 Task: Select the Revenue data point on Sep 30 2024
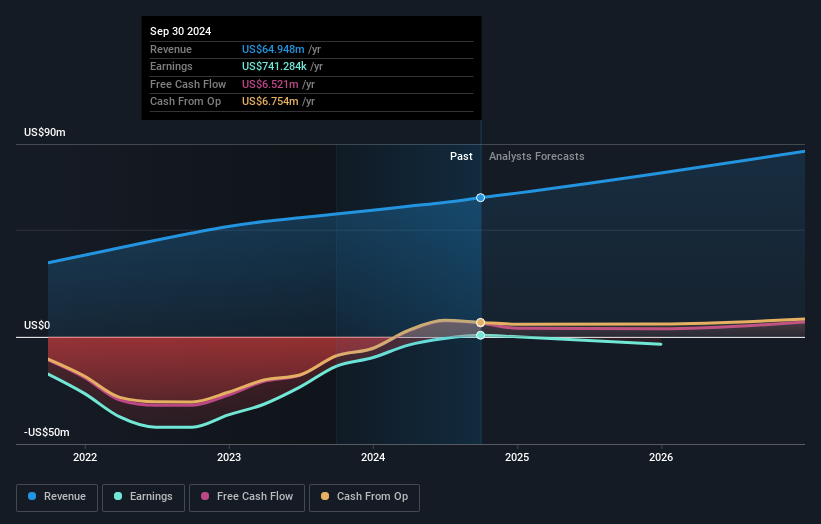pos(481,198)
